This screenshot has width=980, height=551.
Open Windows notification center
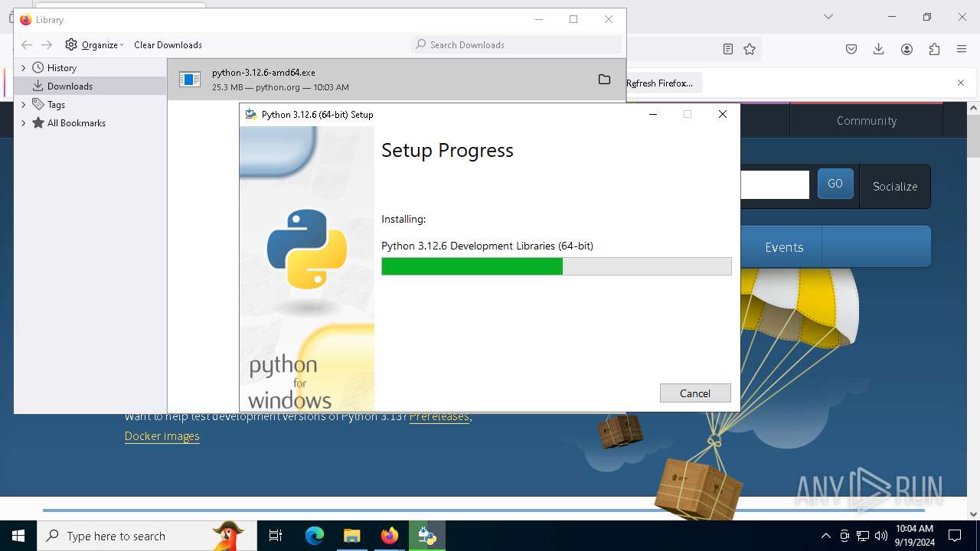pyautogui.click(x=955, y=536)
